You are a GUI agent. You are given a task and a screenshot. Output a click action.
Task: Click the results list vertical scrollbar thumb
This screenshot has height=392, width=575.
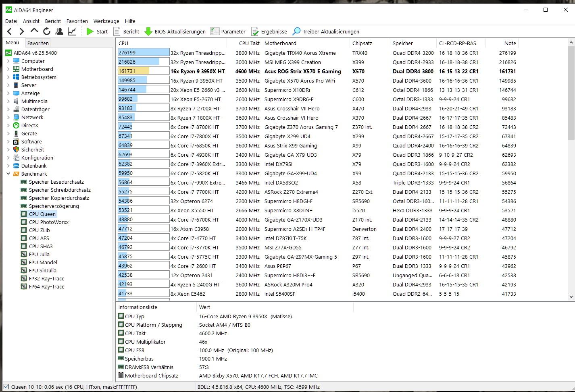click(x=571, y=93)
